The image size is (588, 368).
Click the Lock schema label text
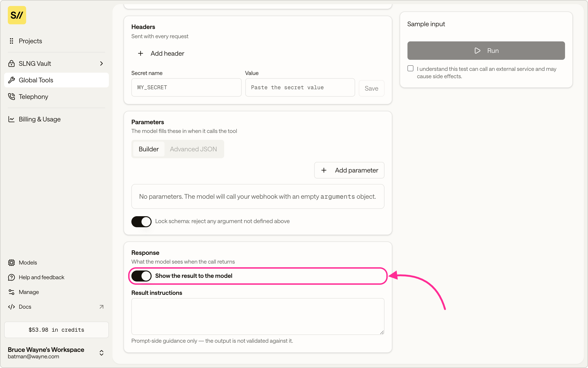click(222, 221)
